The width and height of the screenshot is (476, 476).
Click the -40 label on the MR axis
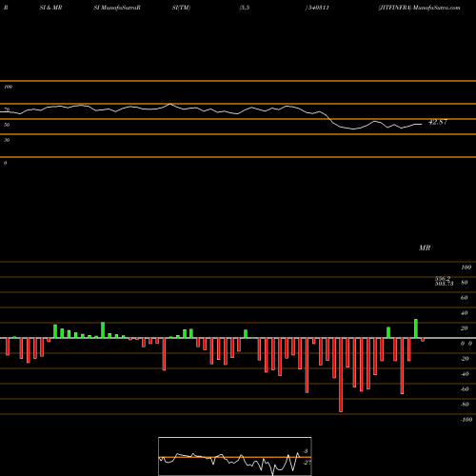(x=465, y=374)
